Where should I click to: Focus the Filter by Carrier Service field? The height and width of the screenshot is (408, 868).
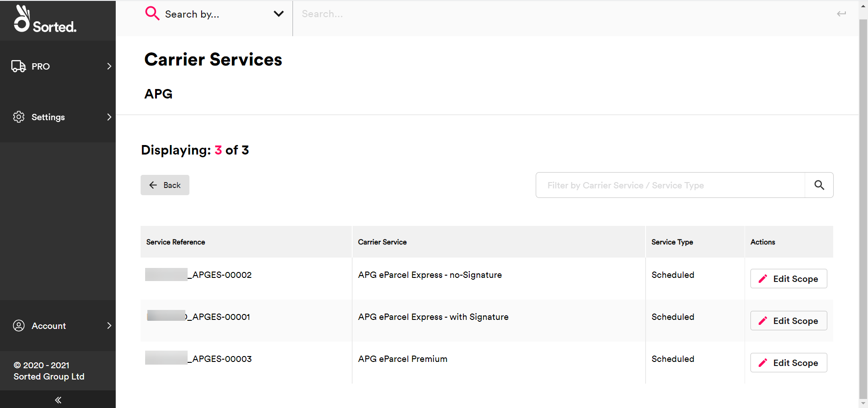click(670, 185)
